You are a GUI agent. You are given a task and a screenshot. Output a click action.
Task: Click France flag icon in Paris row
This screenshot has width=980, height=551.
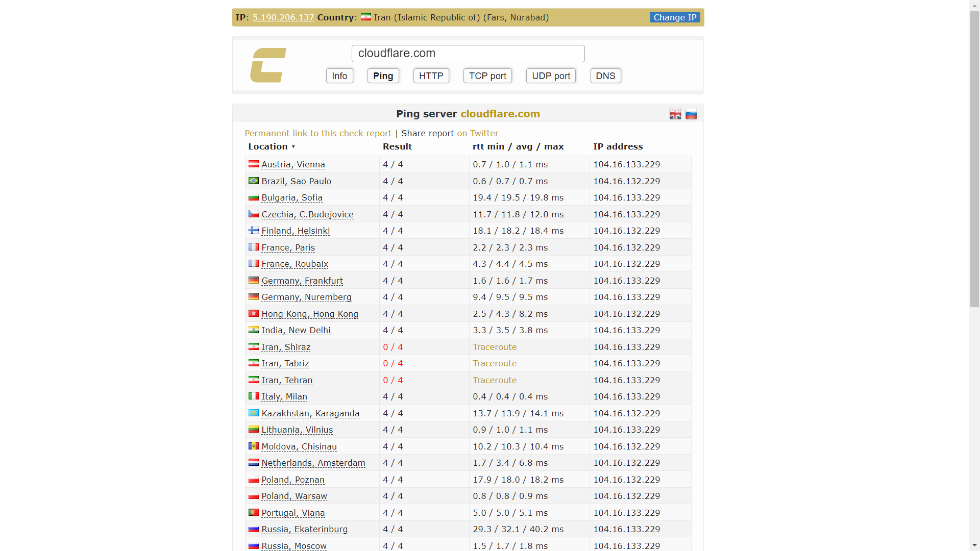(x=254, y=247)
